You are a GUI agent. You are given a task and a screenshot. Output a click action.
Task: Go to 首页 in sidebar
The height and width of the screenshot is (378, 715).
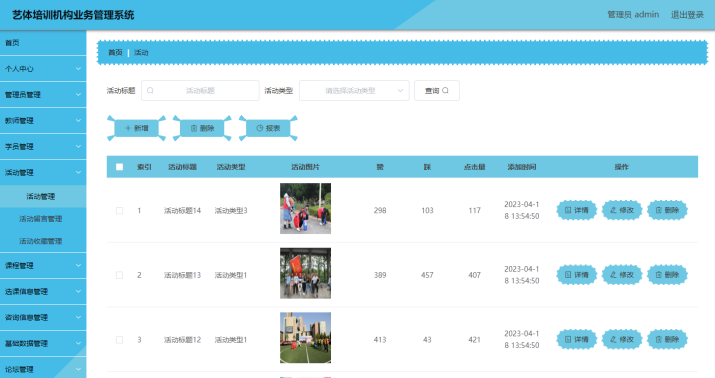(43, 43)
